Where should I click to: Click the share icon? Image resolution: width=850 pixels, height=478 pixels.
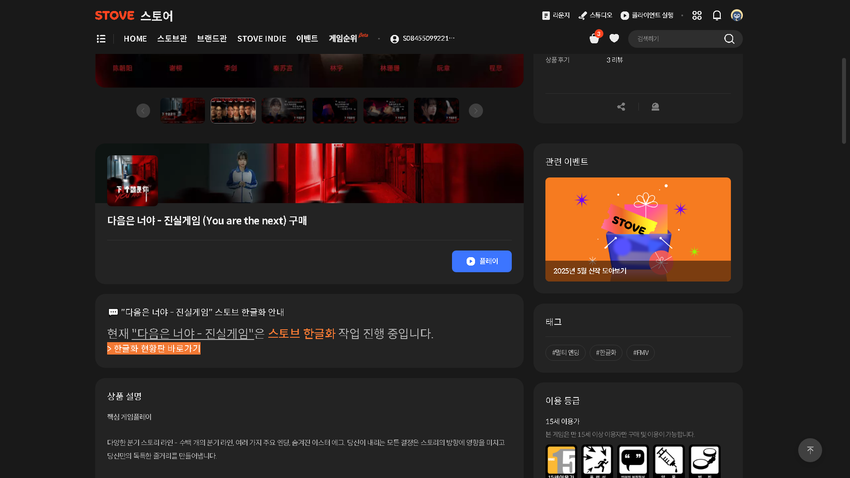click(x=621, y=107)
